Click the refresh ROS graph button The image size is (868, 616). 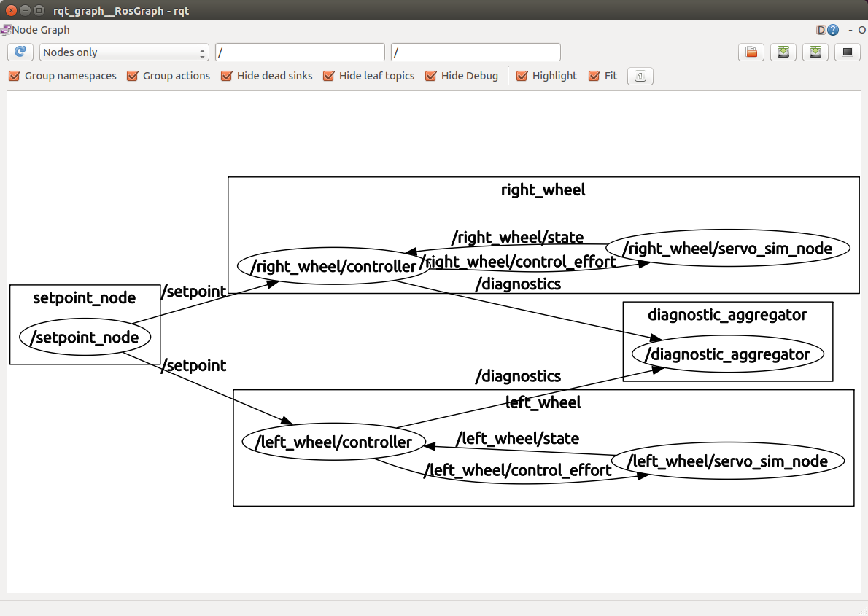20,52
